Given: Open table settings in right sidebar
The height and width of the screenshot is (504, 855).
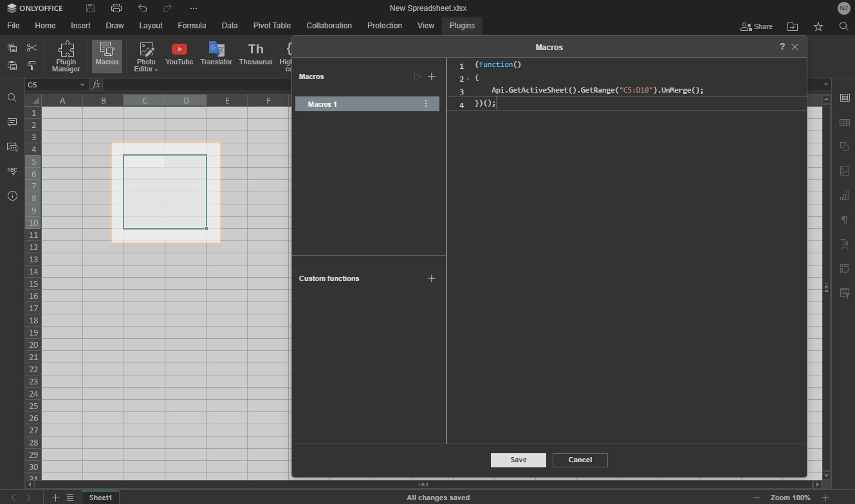Looking at the screenshot, I should [x=845, y=122].
